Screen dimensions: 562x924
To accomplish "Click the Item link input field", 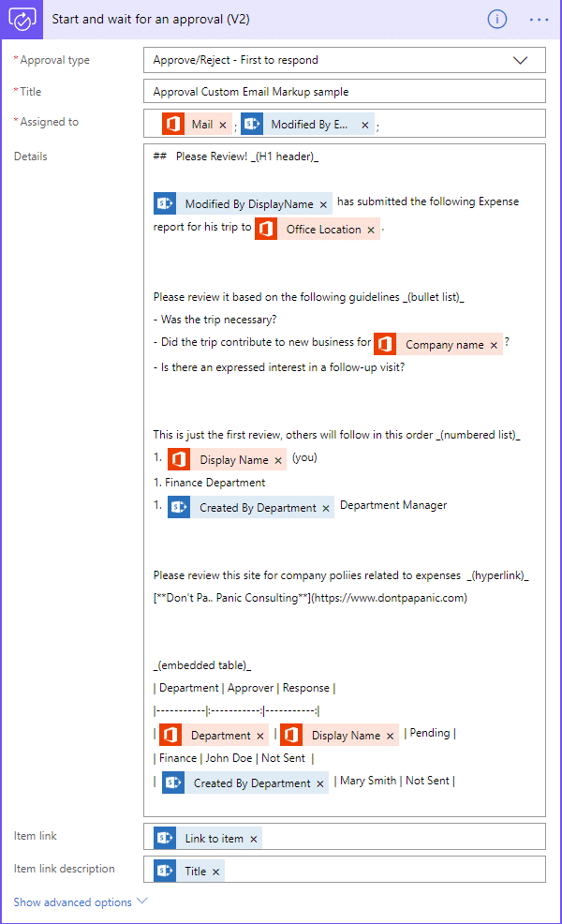I will point(344,837).
